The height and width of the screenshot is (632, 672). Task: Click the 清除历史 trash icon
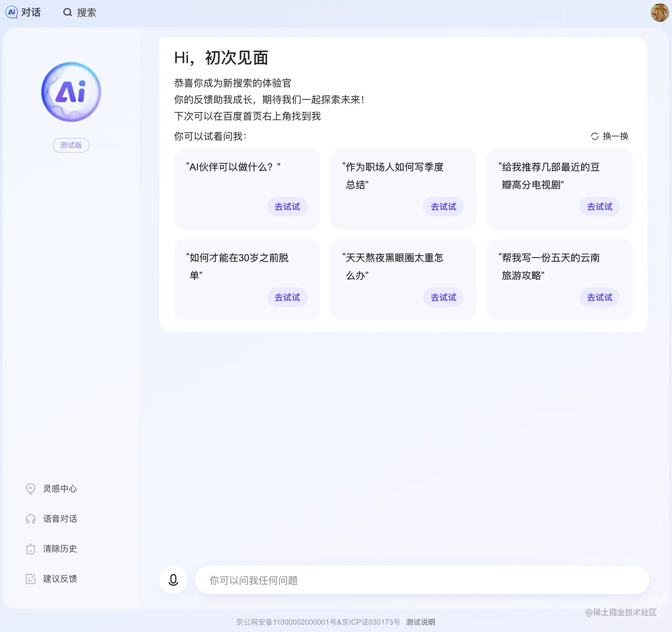point(30,548)
